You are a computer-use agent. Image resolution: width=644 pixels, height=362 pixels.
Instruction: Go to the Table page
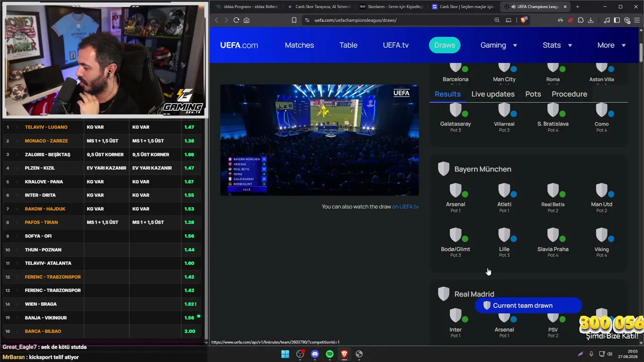click(x=348, y=45)
